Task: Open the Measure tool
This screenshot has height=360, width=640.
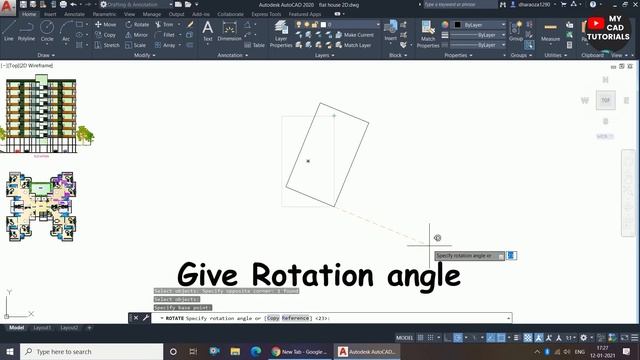Action: click(550, 32)
